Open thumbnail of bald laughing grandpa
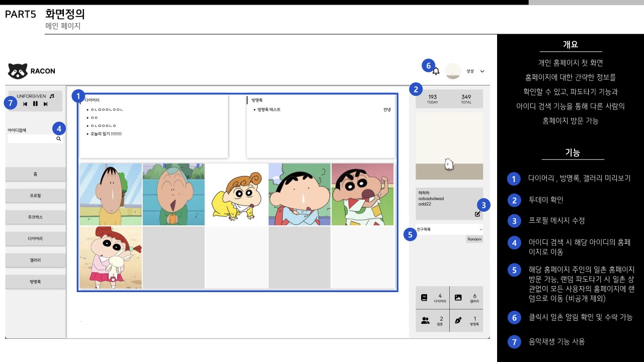 pyautogui.click(x=174, y=194)
